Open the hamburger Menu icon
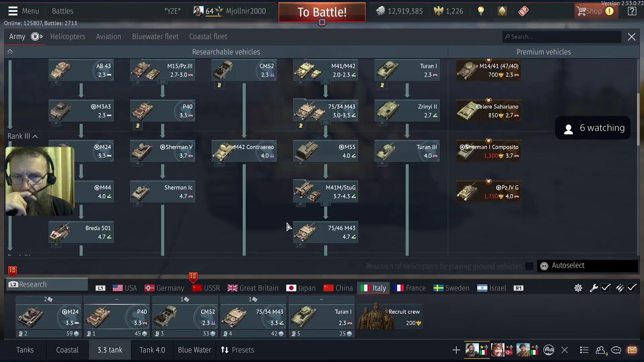This screenshot has width=644, height=362. [13, 11]
